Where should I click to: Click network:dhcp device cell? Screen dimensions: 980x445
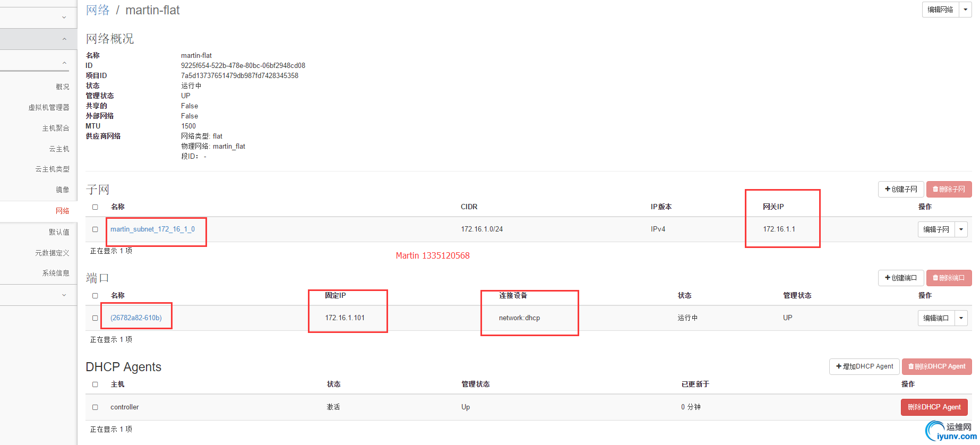click(519, 318)
